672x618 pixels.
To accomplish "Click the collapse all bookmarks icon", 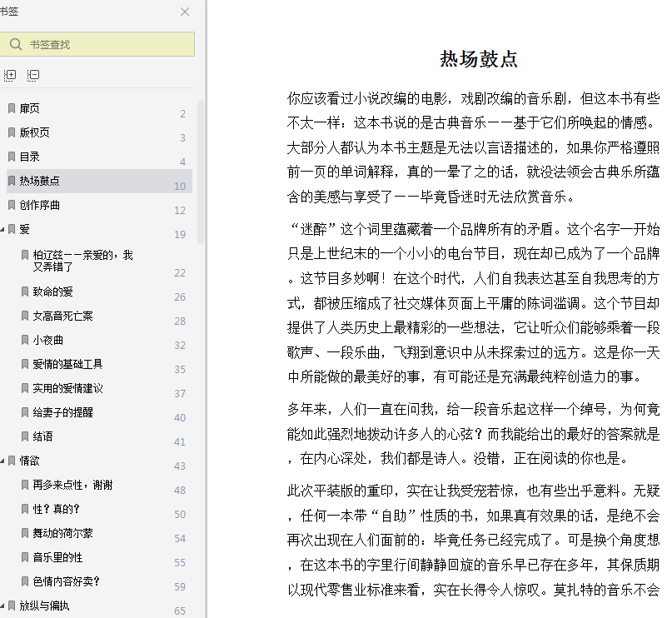I will [x=33, y=76].
